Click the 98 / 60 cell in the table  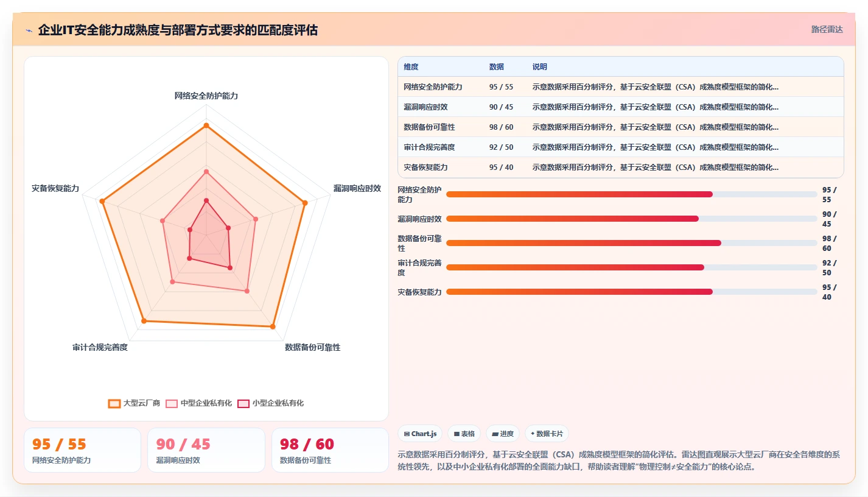[501, 127]
